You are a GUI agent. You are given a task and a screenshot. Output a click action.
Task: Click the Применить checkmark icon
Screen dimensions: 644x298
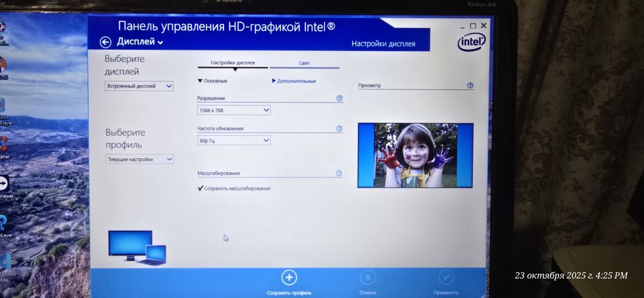[x=446, y=277]
